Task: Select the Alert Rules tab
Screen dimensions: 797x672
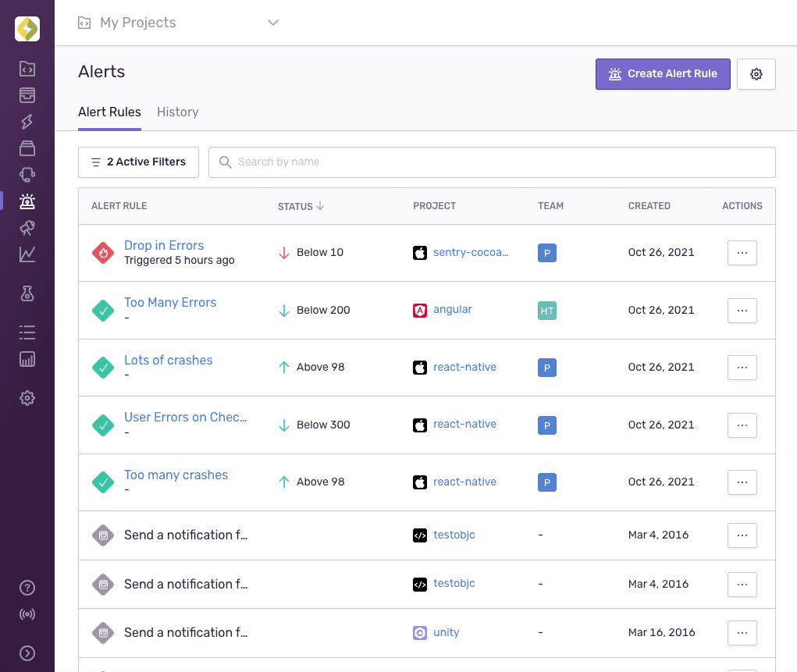Action: [109, 112]
